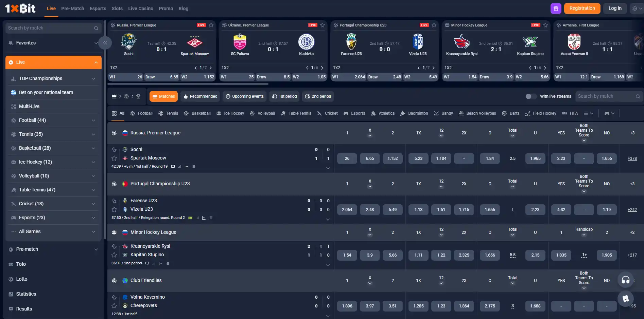Expand Football (44) category
Image resolution: width=644 pixels, height=319 pixels.
click(93, 120)
